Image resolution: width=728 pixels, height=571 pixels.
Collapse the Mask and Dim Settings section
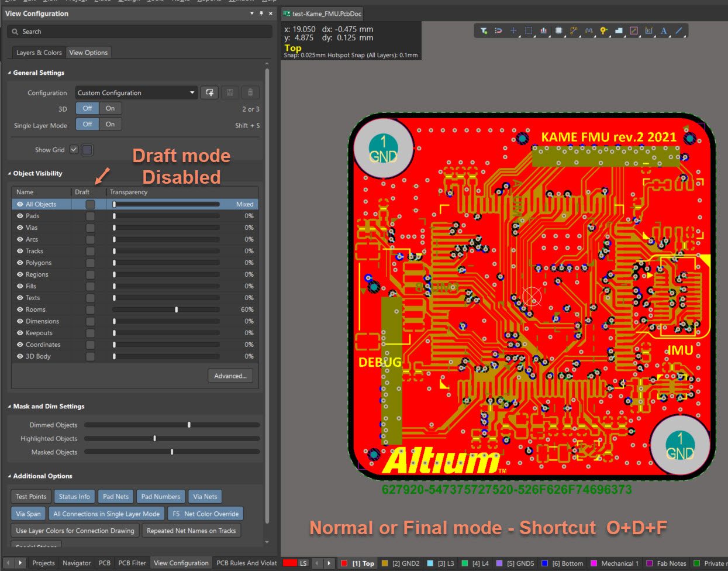pos(9,406)
